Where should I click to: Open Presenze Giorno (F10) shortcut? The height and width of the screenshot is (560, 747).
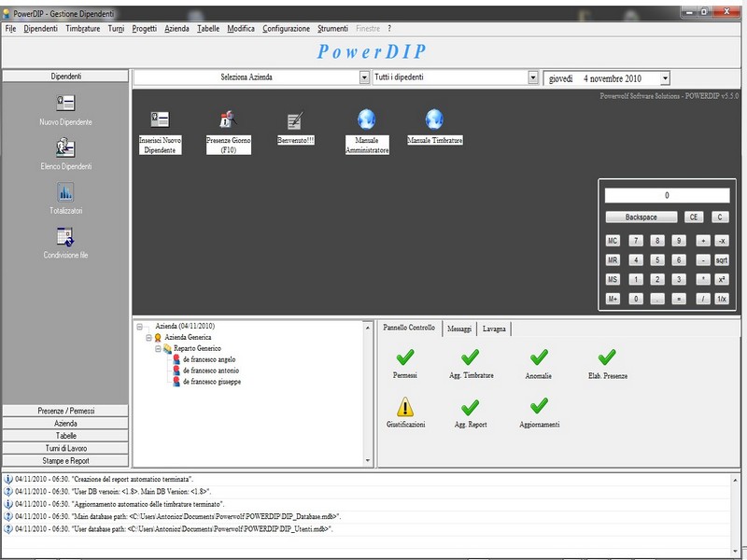point(228,119)
